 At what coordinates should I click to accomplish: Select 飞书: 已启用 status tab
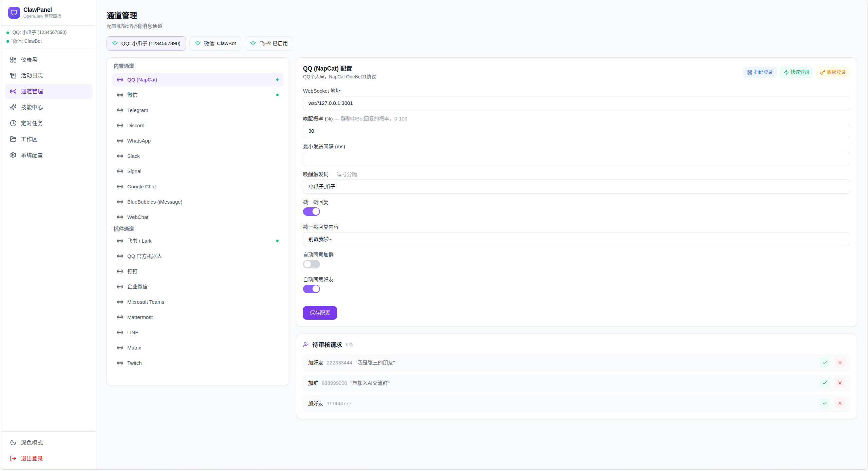click(269, 43)
